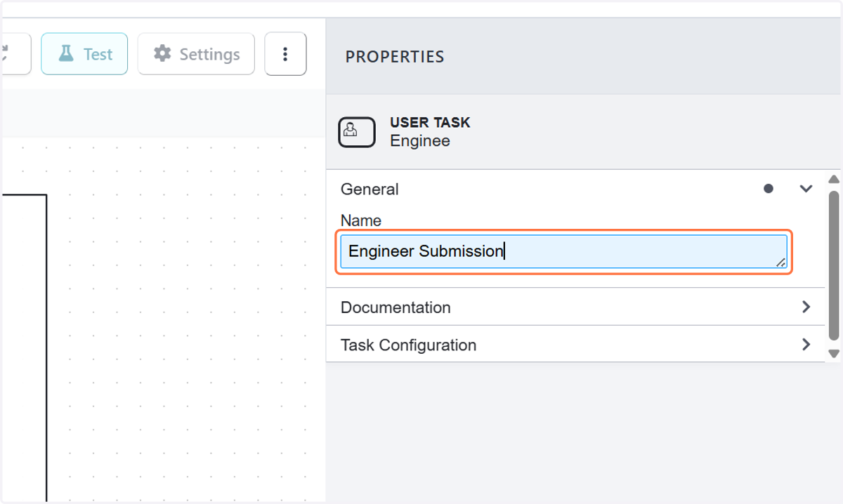Image resolution: width=843 pixels, height=504 pixels.
Task: Click the Name input field
Action: tap(563, 251)
